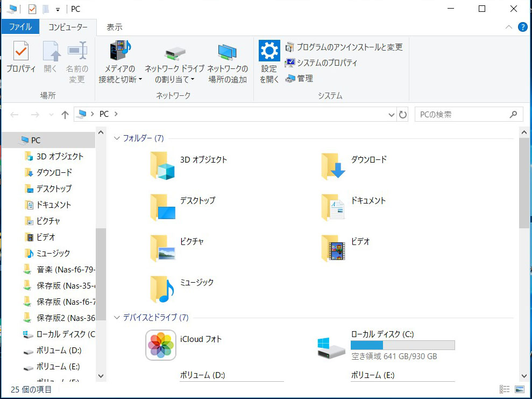Image resolution: width=532 pixels, height=399 pixels.
Task: Open the address bar history dropdown
Action: 391,115
